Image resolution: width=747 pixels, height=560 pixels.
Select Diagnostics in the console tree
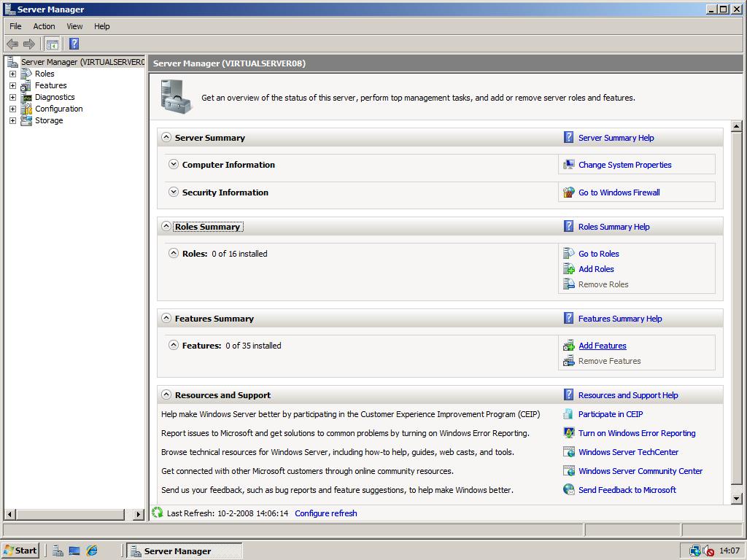(x=55, y=97)
